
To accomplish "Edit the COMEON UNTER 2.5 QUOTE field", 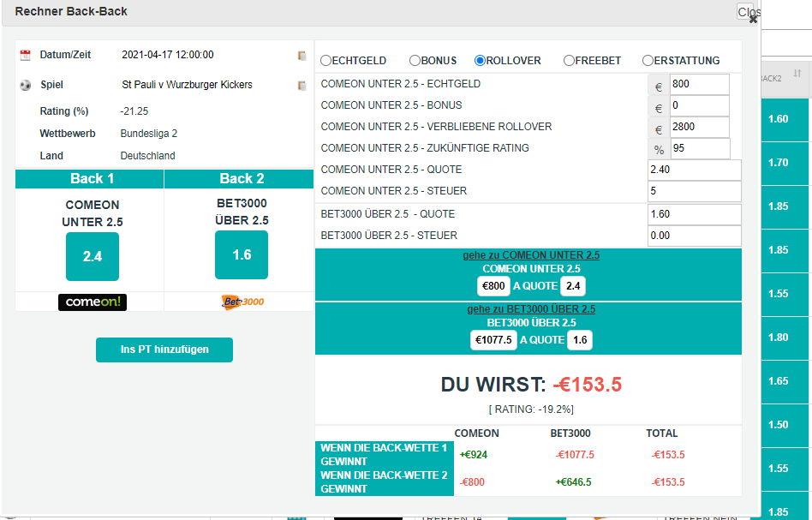I will click(694, 170).
